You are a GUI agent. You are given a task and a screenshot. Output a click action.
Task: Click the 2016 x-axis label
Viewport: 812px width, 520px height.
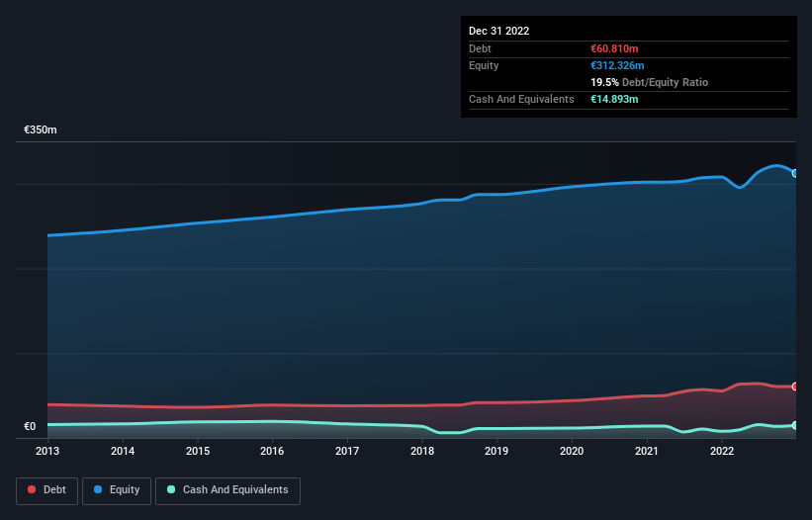[272, 451]
